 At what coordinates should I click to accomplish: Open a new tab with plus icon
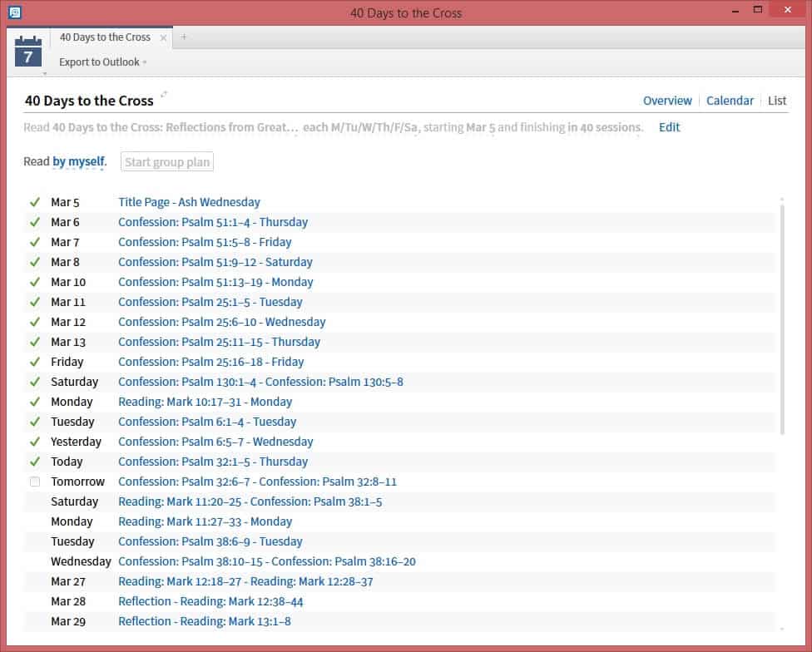[184, 37]
